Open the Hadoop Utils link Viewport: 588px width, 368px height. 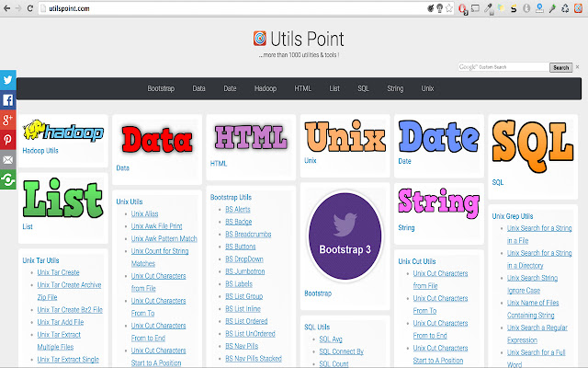coord(40,151)
